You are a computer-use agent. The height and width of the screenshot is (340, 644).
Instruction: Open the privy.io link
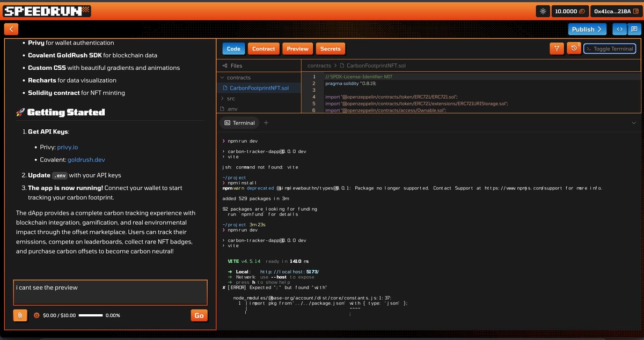[x=68, y=147]
